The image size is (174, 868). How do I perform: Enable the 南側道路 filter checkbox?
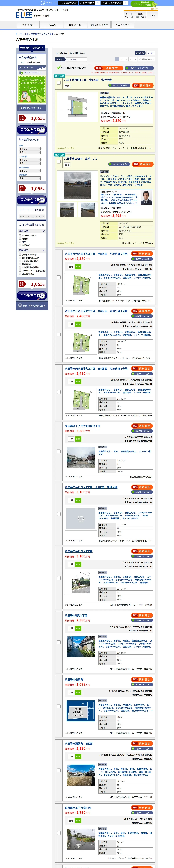point(20,245)
